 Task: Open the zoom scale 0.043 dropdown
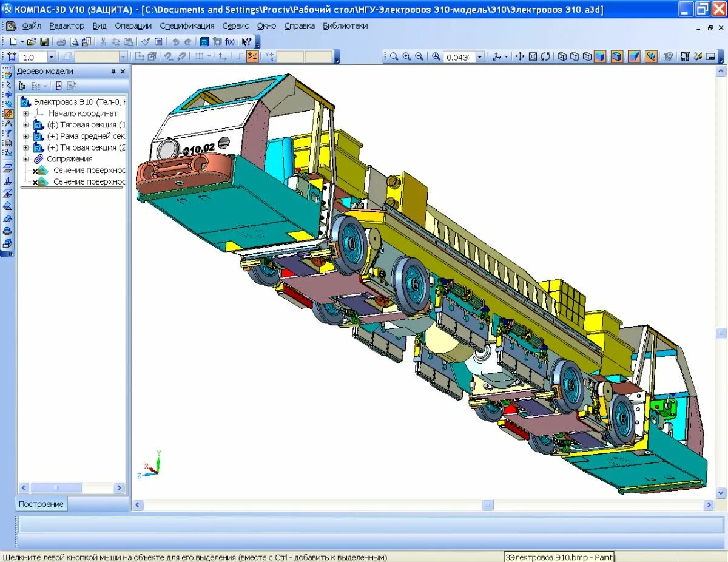click(x=480, y=56)
